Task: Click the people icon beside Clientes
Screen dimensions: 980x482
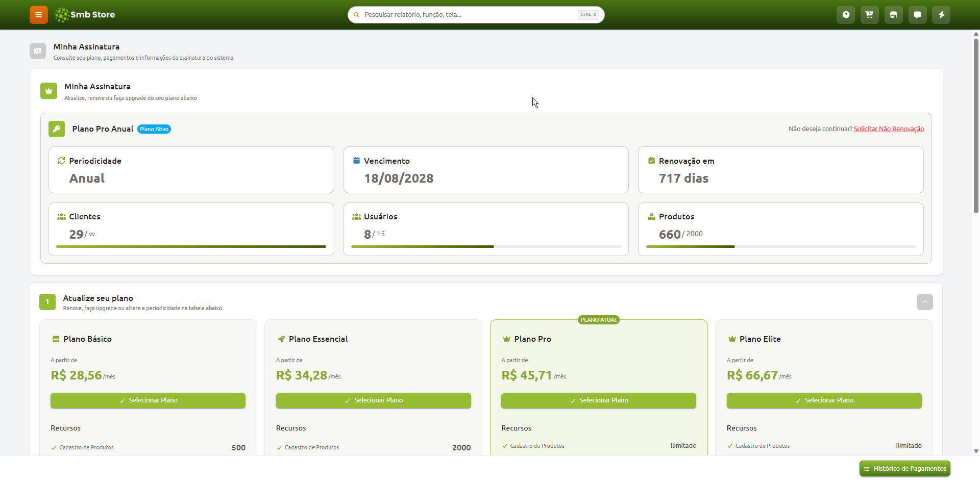Action: pyautogui.click(x=61, y=217)
